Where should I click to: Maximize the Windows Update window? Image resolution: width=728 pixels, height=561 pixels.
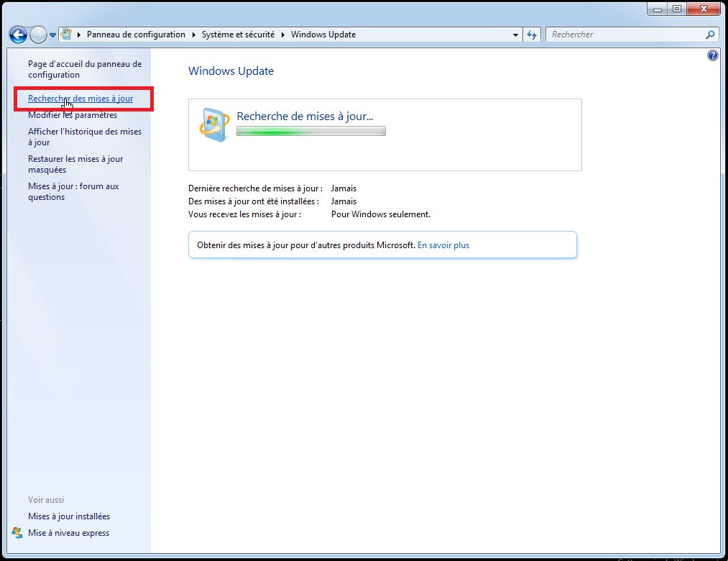pos(677,9)
